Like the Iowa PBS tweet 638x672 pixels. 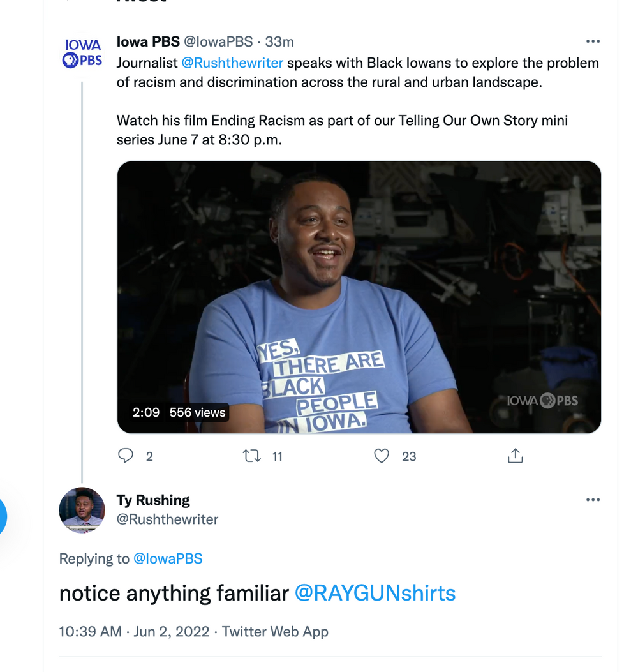click(x=382, y=456)
